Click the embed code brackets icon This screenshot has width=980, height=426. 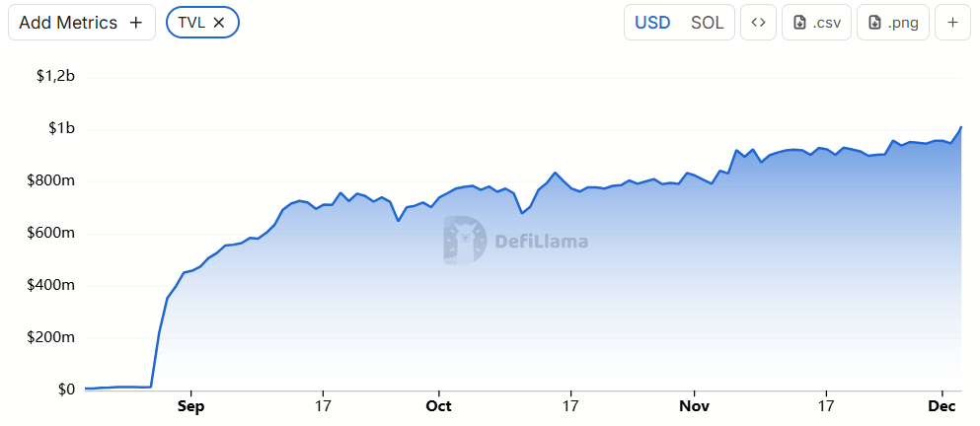point(758,23)
